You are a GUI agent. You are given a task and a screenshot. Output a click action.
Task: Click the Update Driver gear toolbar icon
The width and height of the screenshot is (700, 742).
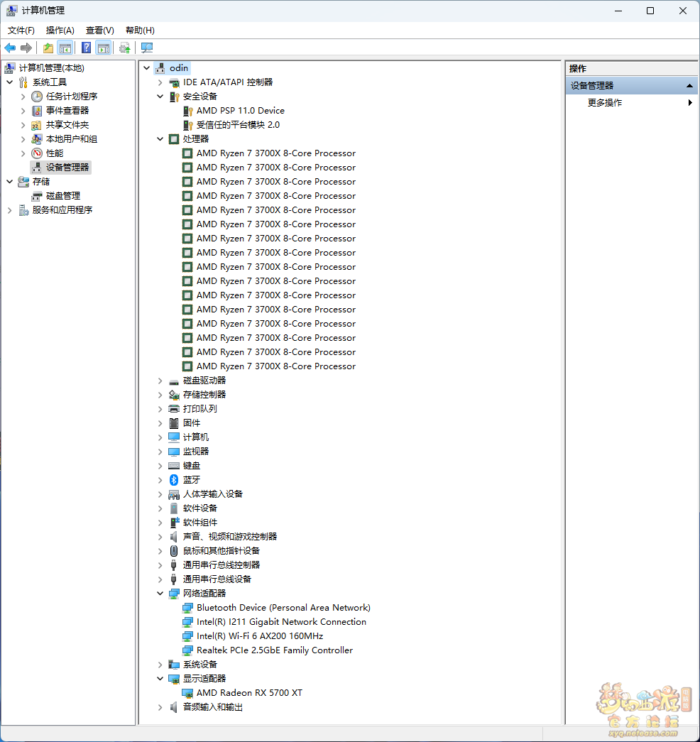point(124,48)
